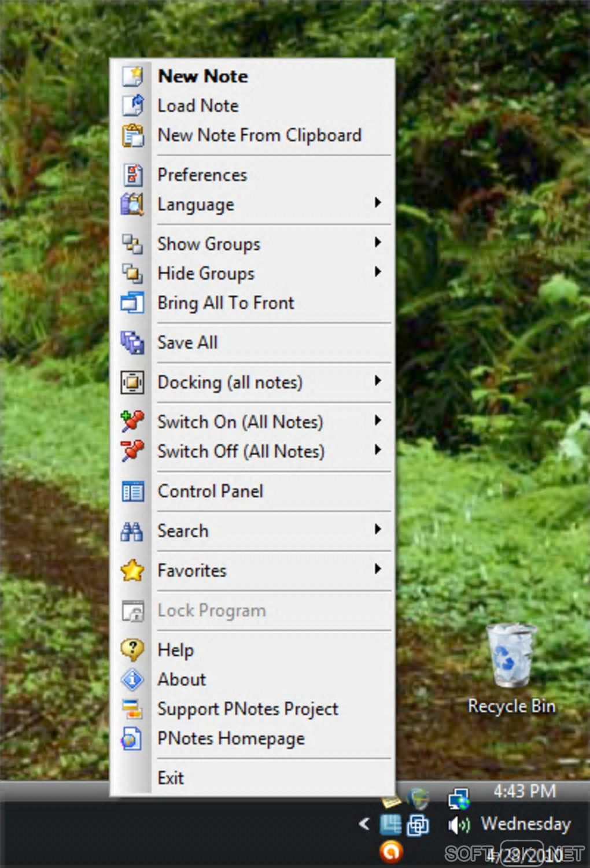The height and width of the screenshot is (868, 590).
Task: Open PNotes Homepage entry
Action: coord(252,738)
